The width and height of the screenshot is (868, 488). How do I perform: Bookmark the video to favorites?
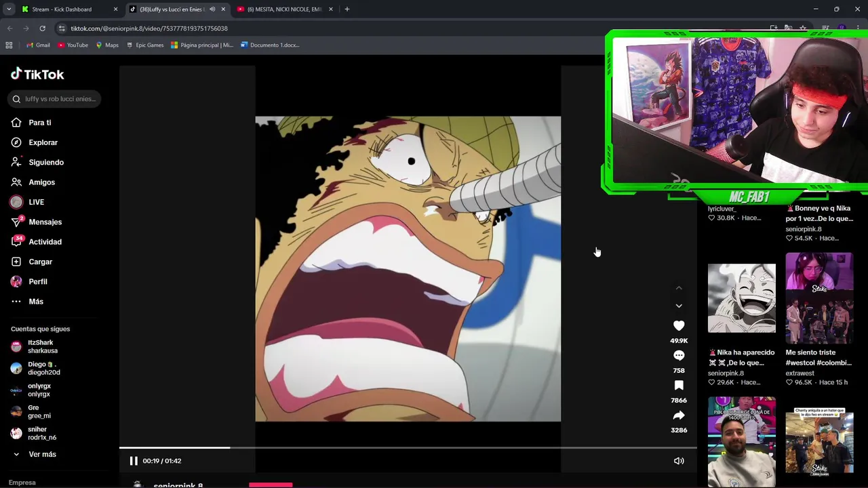[679, 386]
